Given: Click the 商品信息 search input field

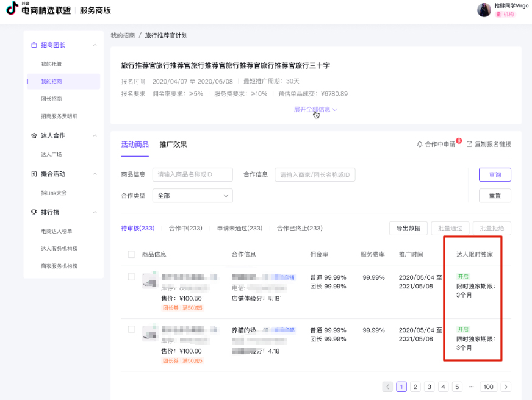Looking at the screenshot, I should [x=192, y=175].
